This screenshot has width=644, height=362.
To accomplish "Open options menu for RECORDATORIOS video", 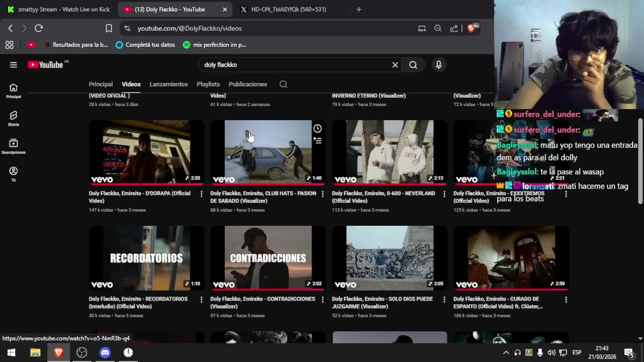I will 201,299.
